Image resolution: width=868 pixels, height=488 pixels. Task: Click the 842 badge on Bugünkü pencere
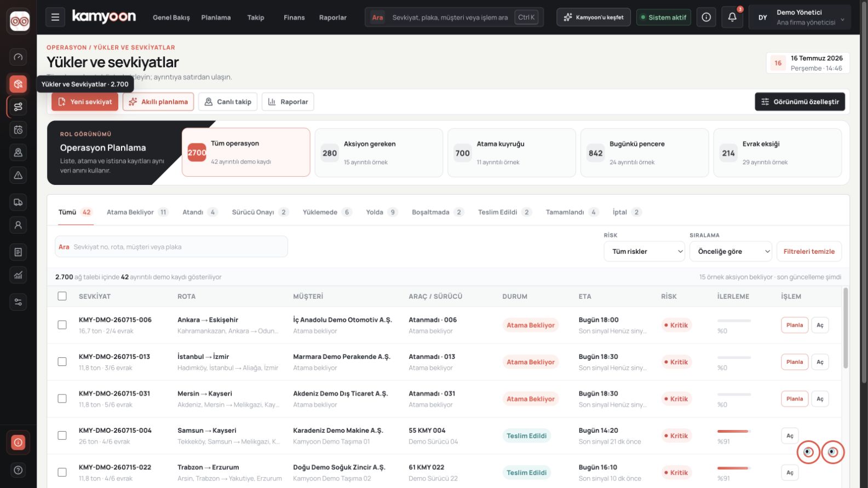click(x=595, y=153)
